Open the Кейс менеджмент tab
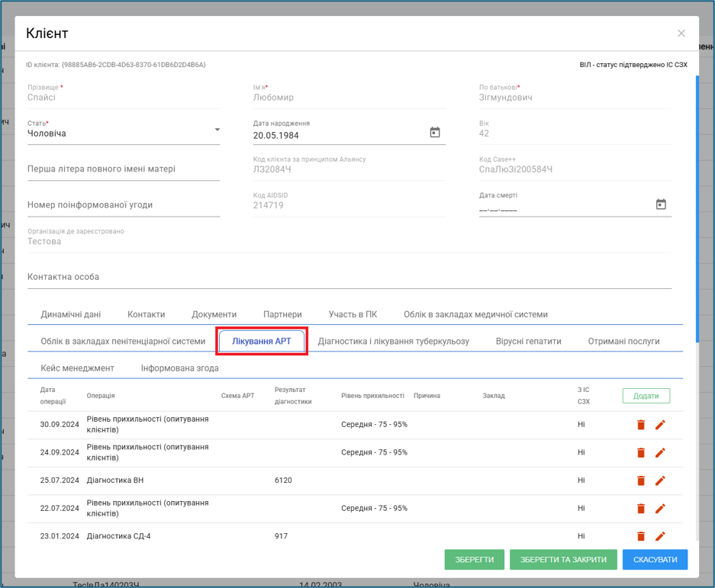The height and width of the screenshot is (588, 715). [x=78, y=368]
